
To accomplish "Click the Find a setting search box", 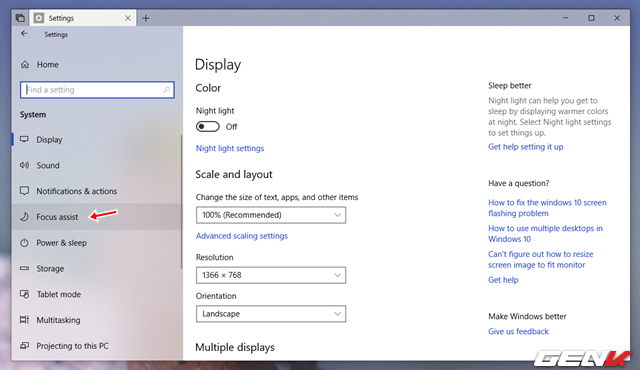I will (x=97, y=90).
